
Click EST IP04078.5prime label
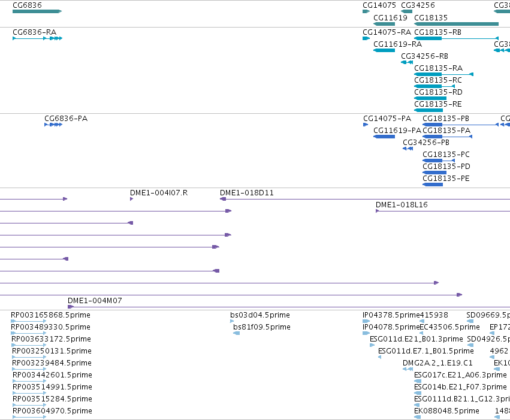(391, 327)
